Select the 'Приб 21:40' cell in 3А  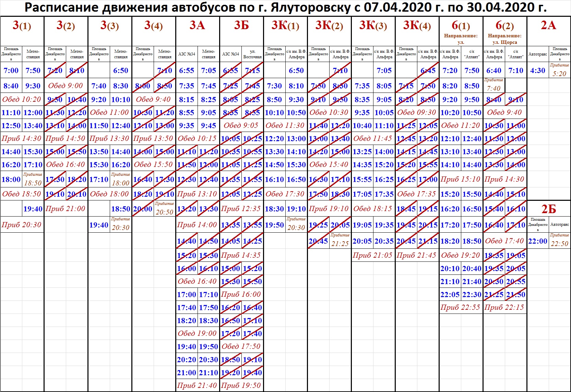pos(197,385)
